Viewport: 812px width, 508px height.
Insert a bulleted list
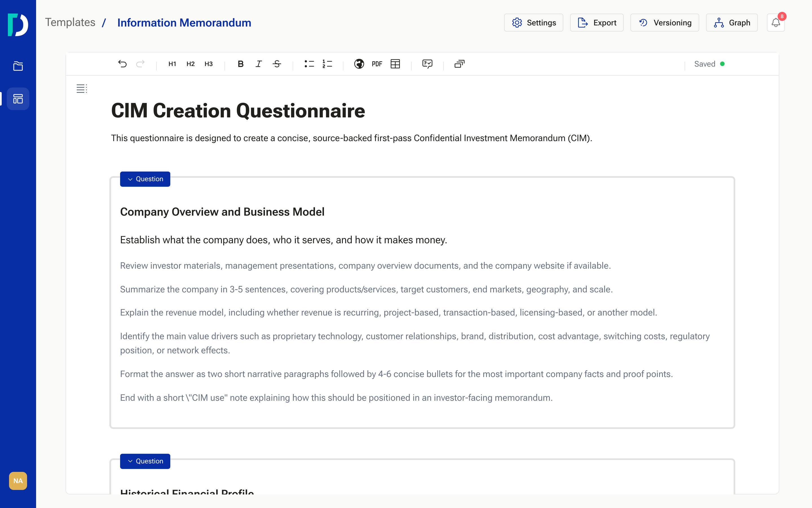tap(309, 64)
